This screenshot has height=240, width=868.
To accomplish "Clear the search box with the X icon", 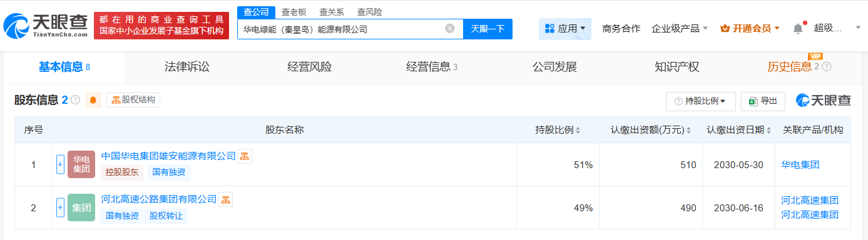I will click(449, 29).
